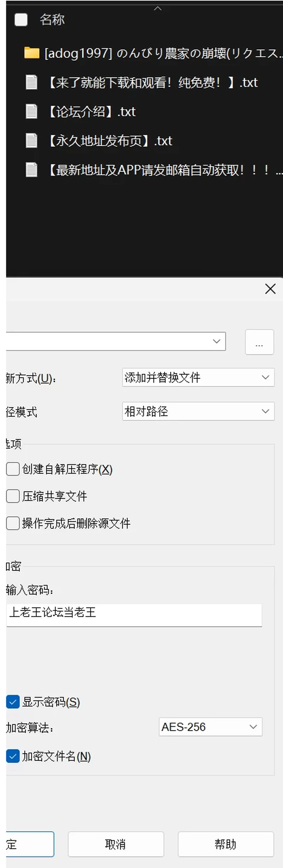Viewport: 283px width, 868px height.
Task: Click the browse "..." button
Action: [x=259, y=342]
